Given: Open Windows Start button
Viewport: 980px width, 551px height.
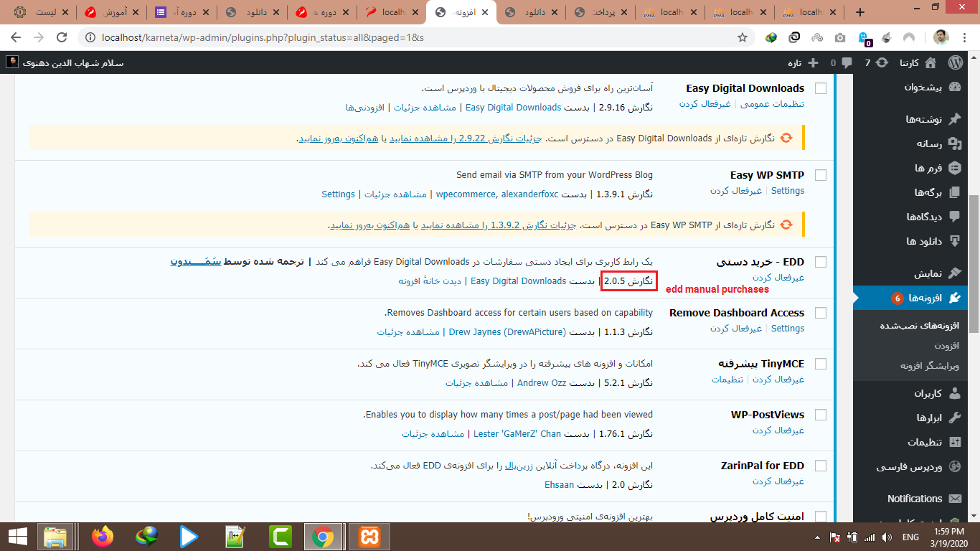Looking at the screenshot, I should [17, 537].
